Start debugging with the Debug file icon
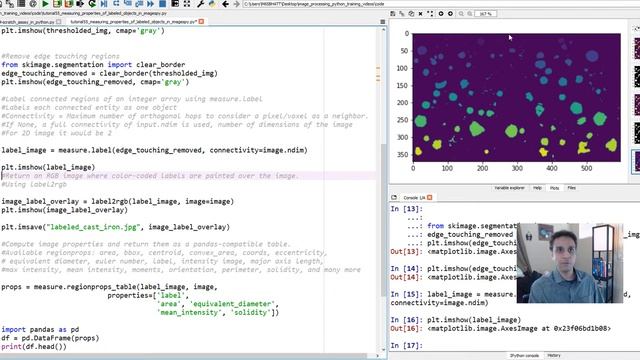Image resolution: width=640 pixels, height=360 pixels. point(104,4)
